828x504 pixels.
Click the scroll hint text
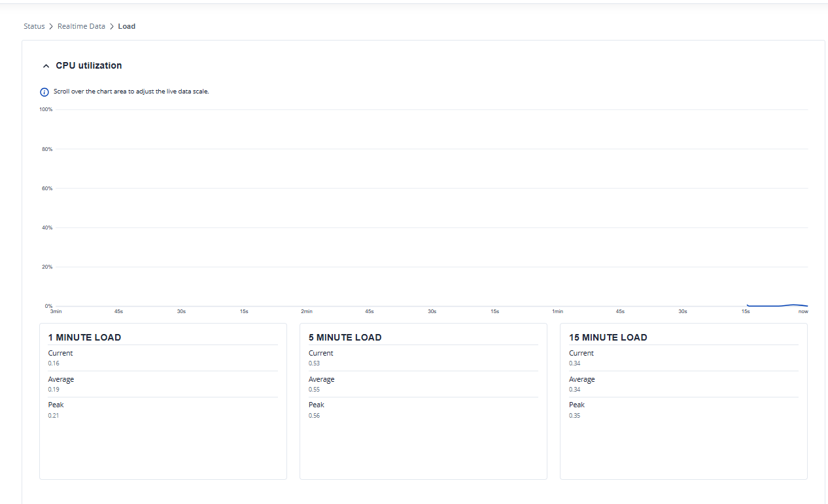(x=131, y=92)
